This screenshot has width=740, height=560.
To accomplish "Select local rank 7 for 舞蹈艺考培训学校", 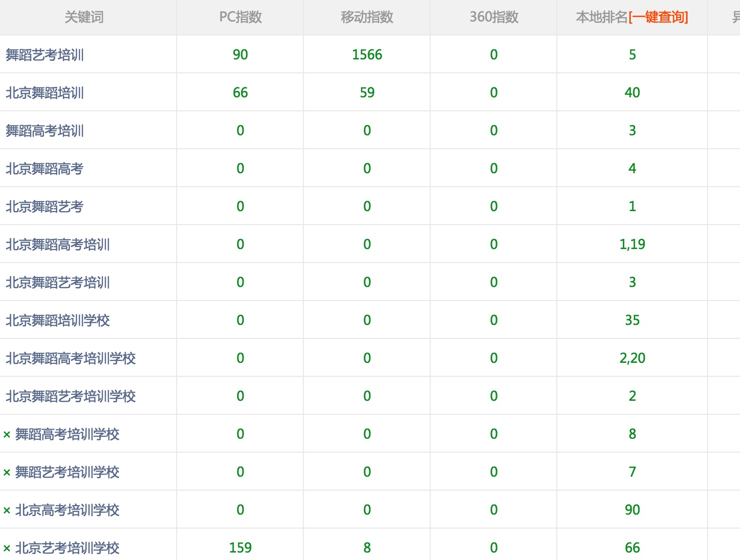I will 632,472.
